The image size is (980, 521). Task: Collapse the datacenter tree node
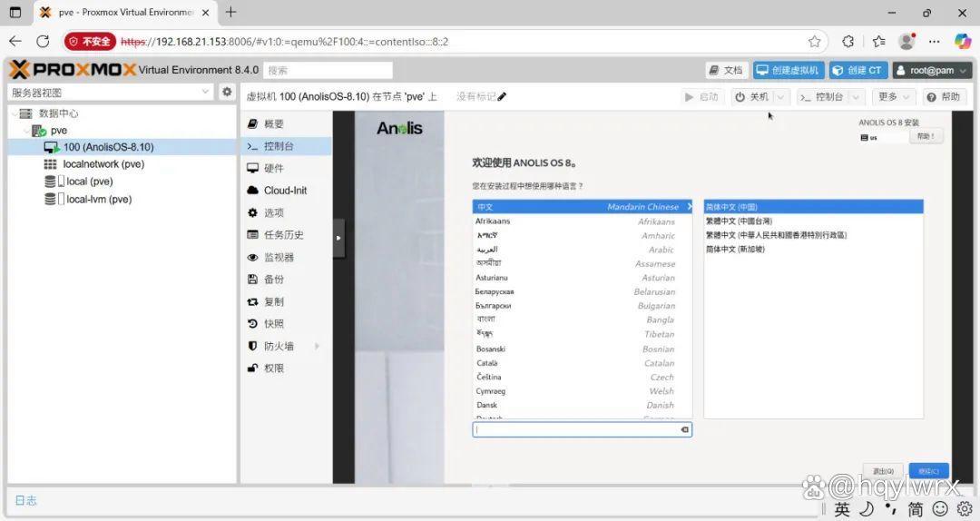point(15,113)
